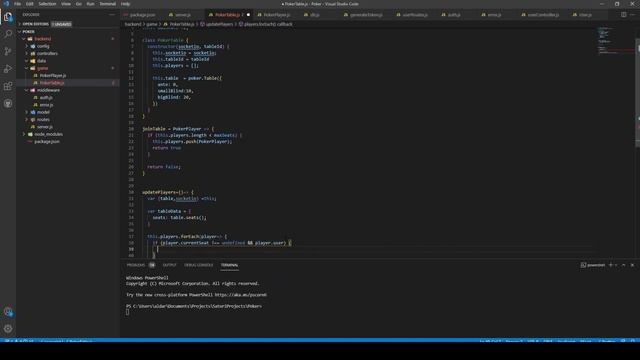
Task: Open PokerTable.js in the file tree
Action: coord(52,83)
